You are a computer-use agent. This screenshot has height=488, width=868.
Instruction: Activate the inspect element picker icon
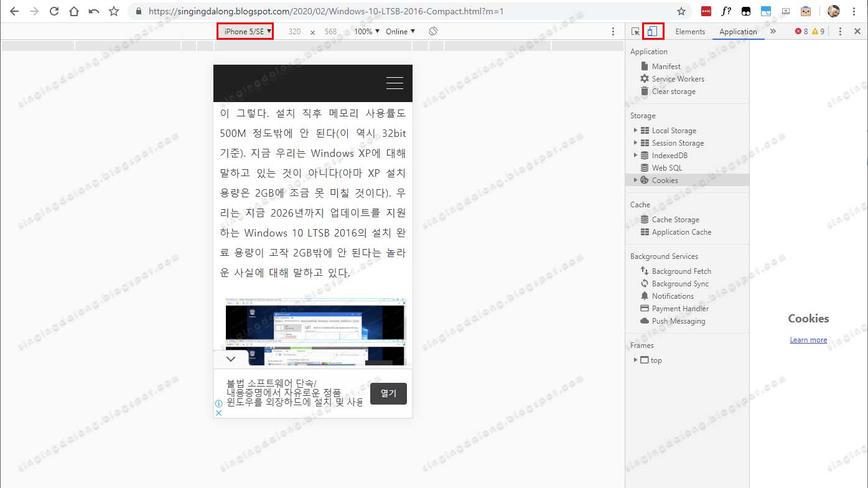[635, 31]
